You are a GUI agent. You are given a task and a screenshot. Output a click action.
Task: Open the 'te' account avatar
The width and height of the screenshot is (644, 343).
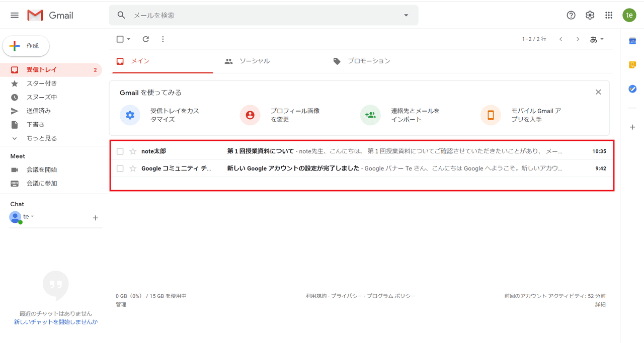(x=629, y=15)
